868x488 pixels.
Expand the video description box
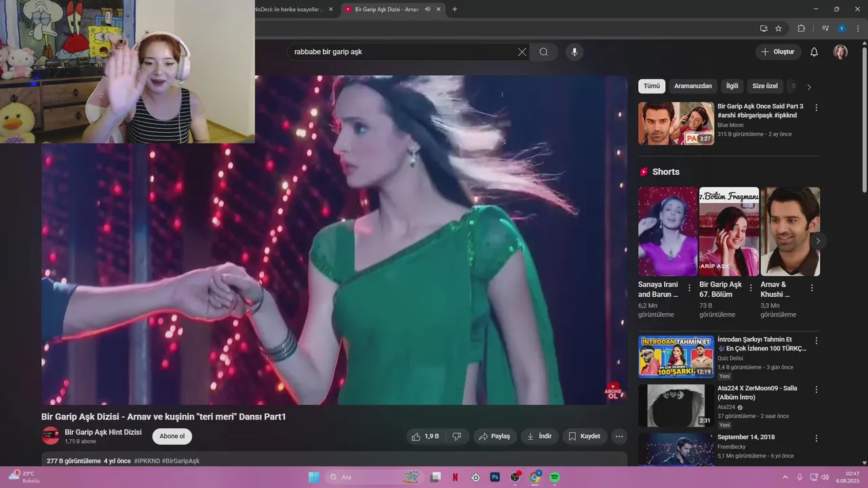tap(334, 460)
